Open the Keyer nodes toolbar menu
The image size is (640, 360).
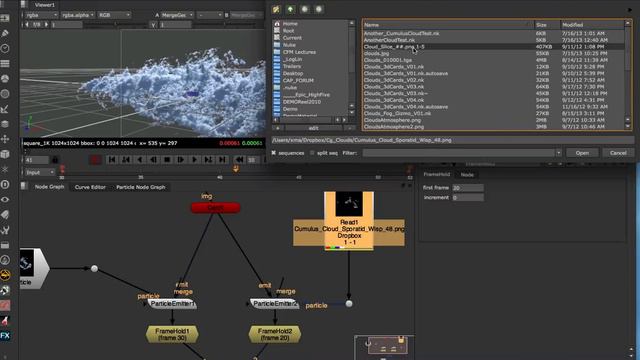click(5, 109)
